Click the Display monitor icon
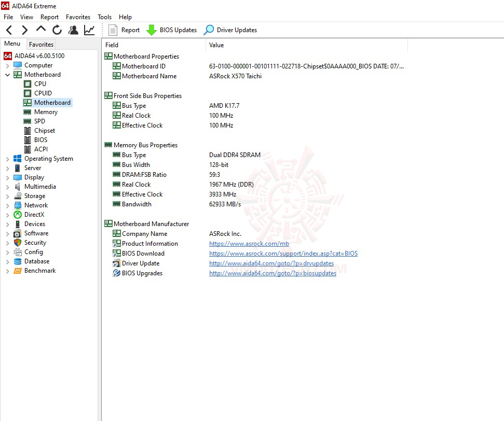 pos(17,178)
